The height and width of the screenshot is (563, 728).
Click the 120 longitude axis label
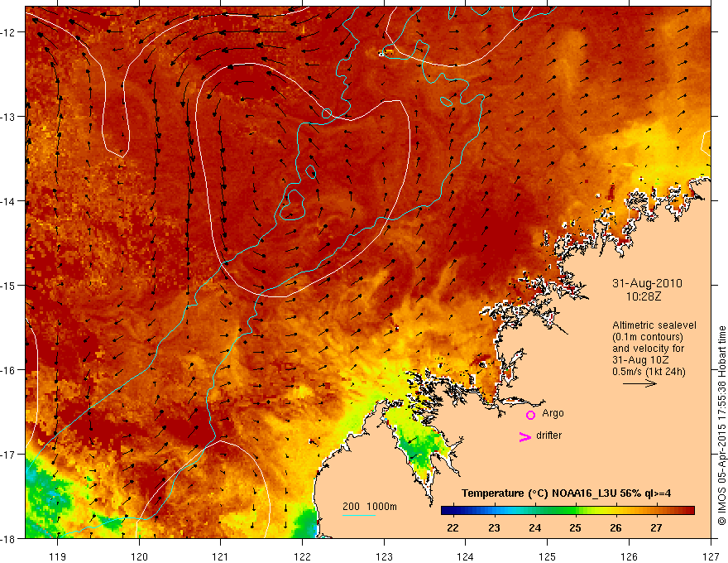click(139, 556)
